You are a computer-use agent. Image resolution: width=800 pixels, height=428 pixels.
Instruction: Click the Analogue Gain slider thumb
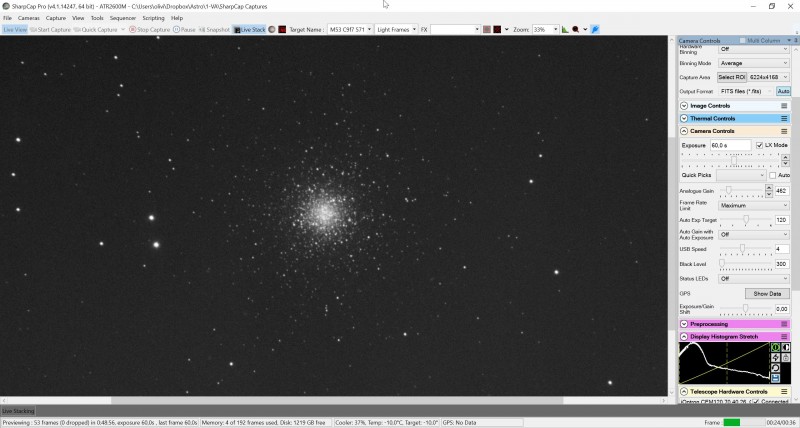click(729, 191)
